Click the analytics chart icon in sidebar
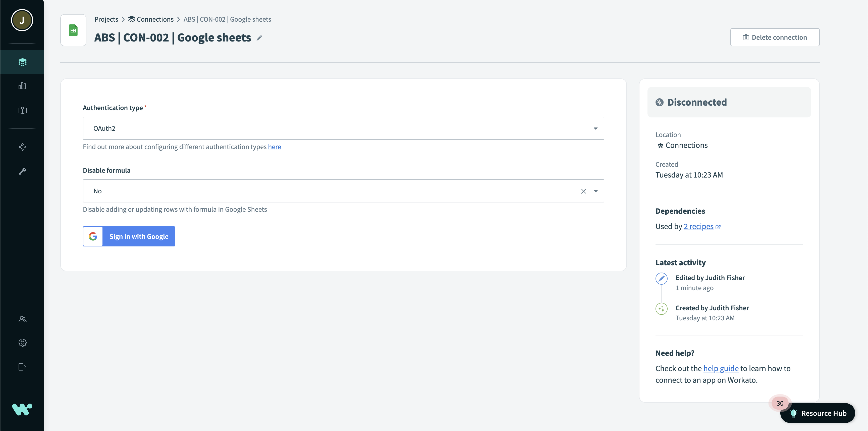 pyautogui.click(x=22, y=86)
